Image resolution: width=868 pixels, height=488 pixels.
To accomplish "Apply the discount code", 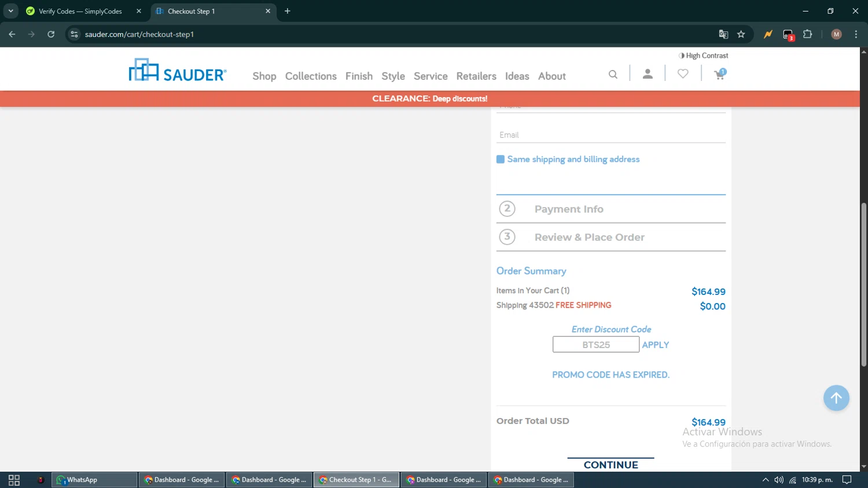I will 656,345.
